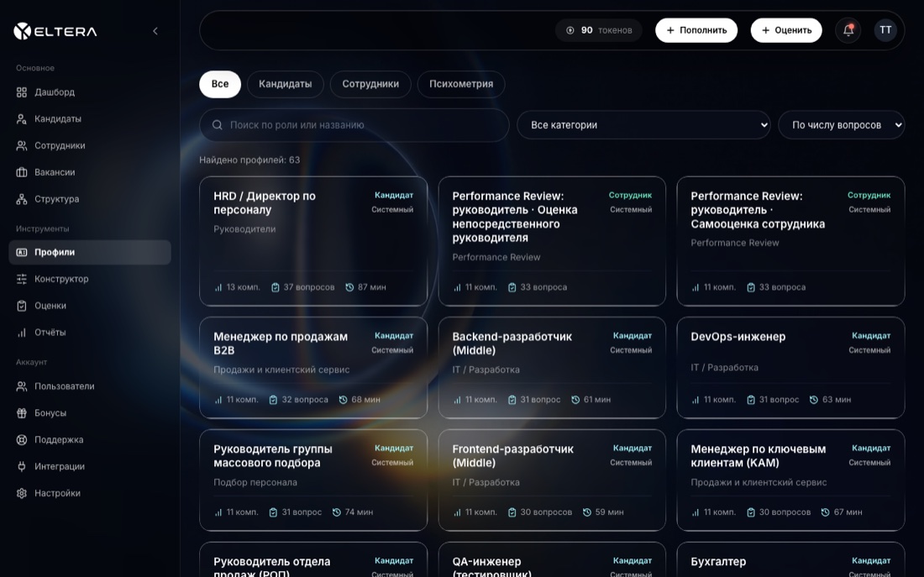This screenshot has width=924, height=577.
Task: Open the Настройки gear icon
Action: click(x=22, y=493)
